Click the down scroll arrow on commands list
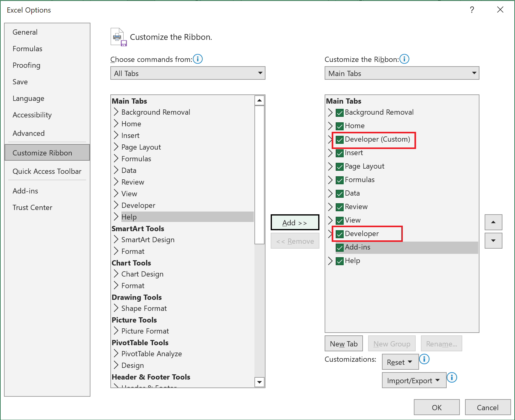515x420 pixels. (259, 382)
